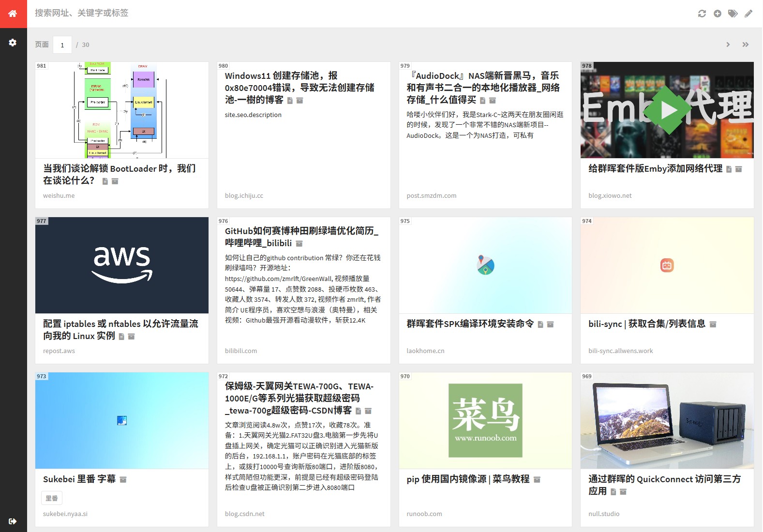Image resolution: width=763 pixels, height=532 pixels.
Task: Click the bili-sync.allwens.work domain text
Action: 621,351
